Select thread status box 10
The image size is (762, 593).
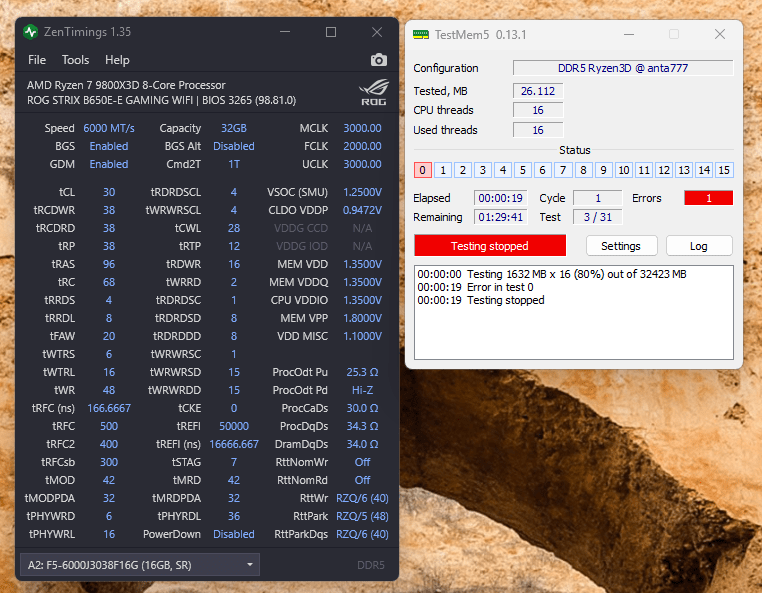point(623,170)
